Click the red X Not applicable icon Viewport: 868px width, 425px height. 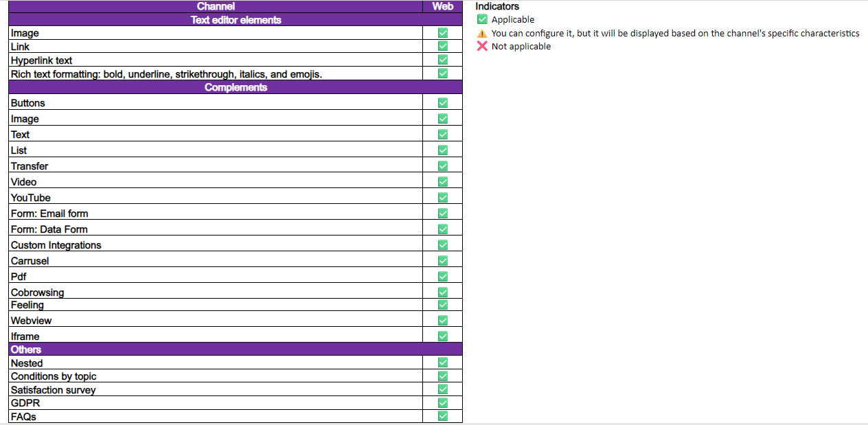pyautogui.click(x=482, y=46)
